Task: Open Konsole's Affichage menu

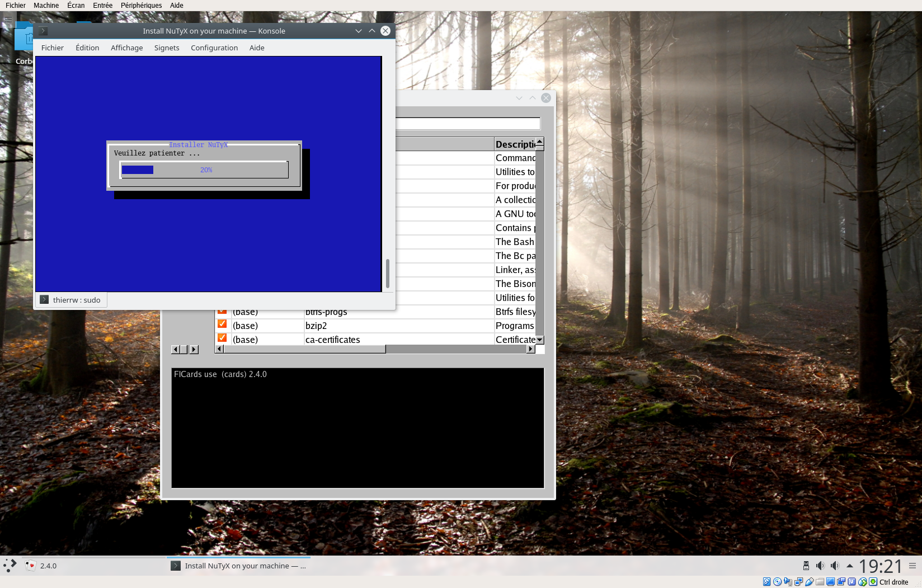Action: coord(126,48)
